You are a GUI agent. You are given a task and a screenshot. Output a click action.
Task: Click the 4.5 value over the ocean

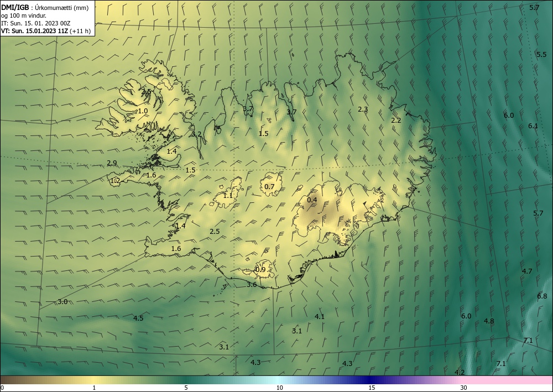[138, 318]
